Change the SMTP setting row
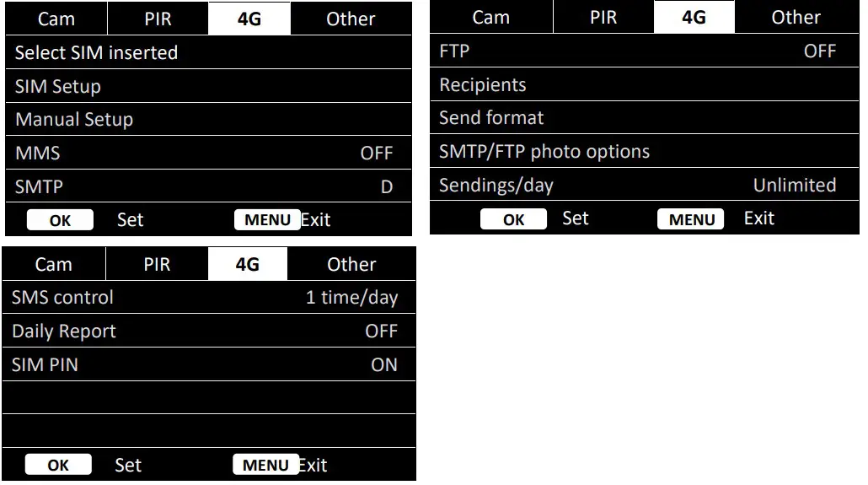This screenshot has width=868, height=485. 206,186
